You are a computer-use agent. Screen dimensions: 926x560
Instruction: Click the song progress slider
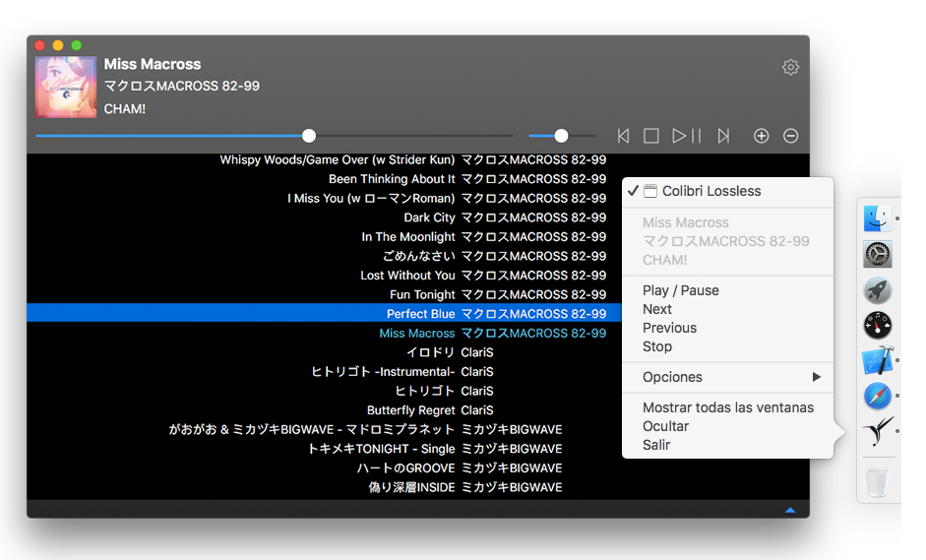tap(274, 136)
